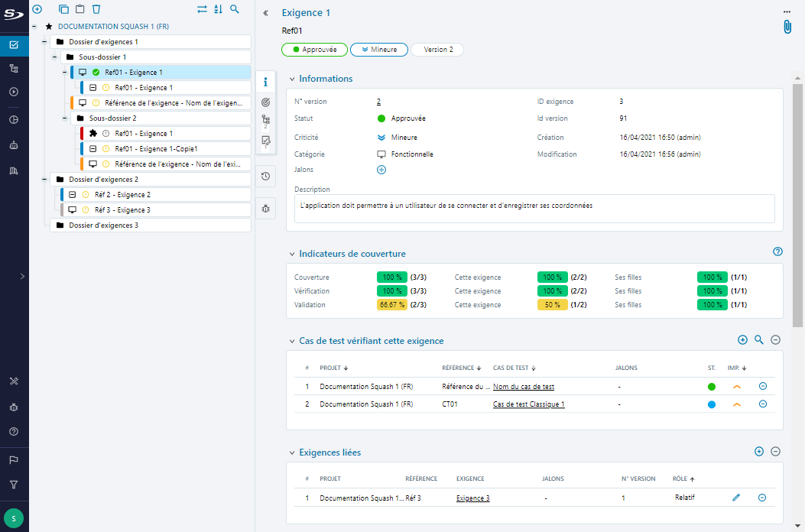The image size is (805, 532).
Task: Add a milestone with the Jalons plus icon
Action: 381,170
